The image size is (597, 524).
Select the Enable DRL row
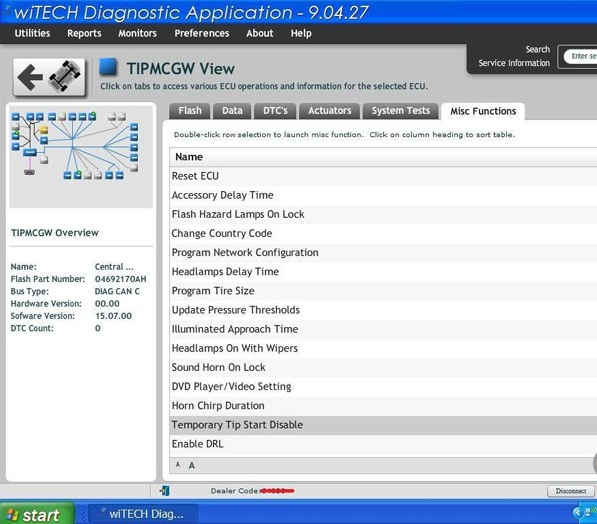pos(383,444)
